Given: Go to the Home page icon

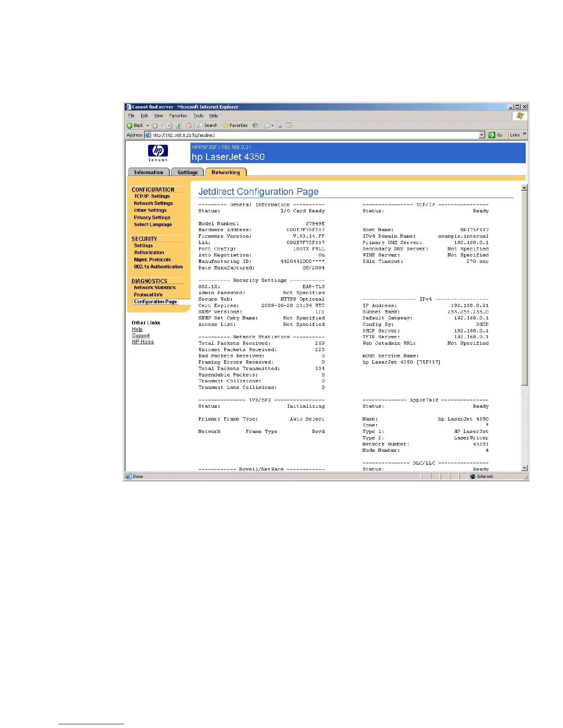Looking at the screenshot, I should [x=189, y=125].
